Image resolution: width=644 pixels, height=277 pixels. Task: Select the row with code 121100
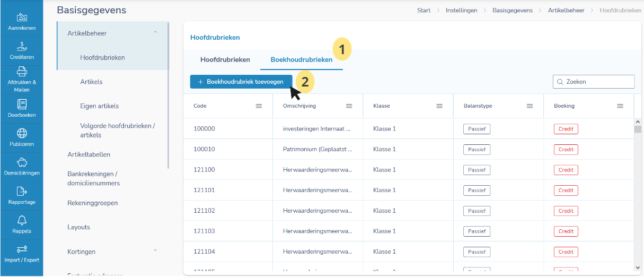[408, 170]
